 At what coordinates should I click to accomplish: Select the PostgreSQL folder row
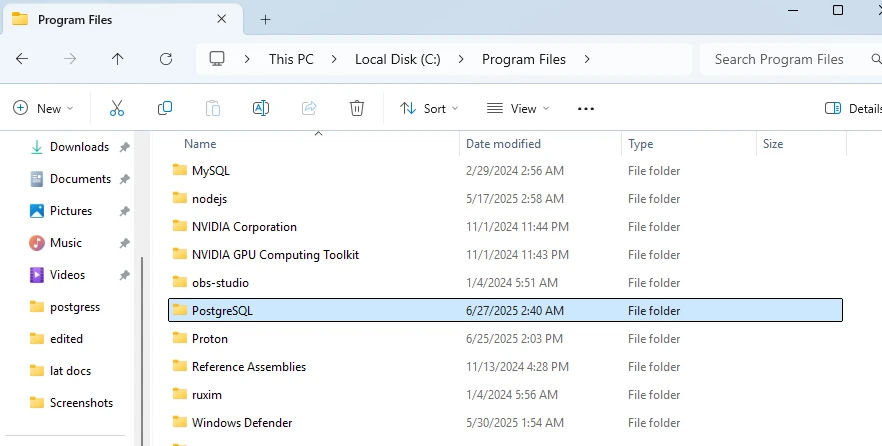point(505,310)
